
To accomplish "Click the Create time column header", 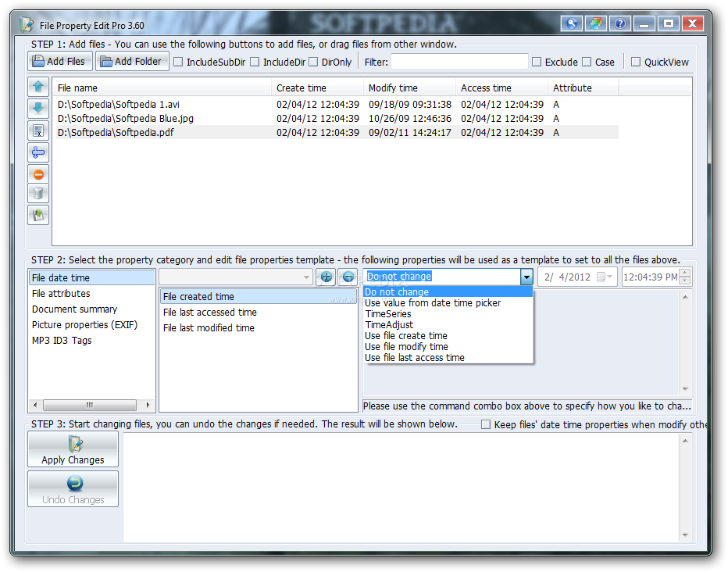I will 318,88.
